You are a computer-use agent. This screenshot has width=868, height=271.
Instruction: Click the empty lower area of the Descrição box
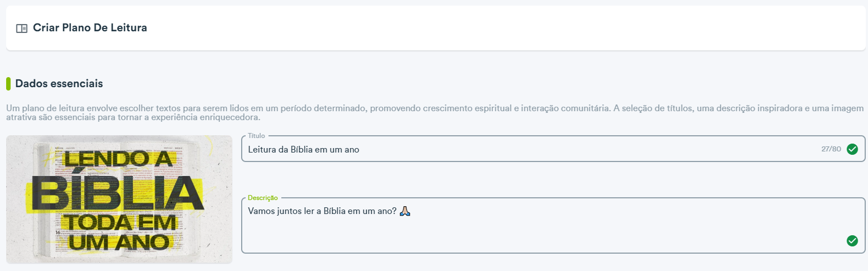coord(541,237)
